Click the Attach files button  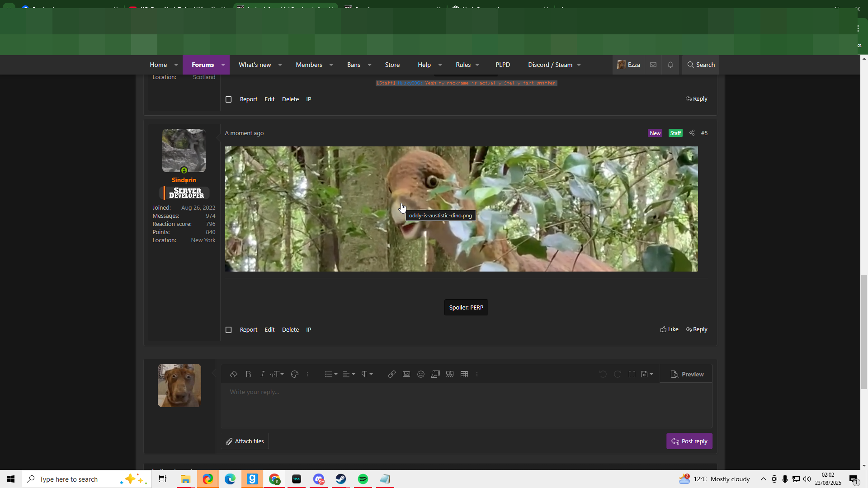245,441
